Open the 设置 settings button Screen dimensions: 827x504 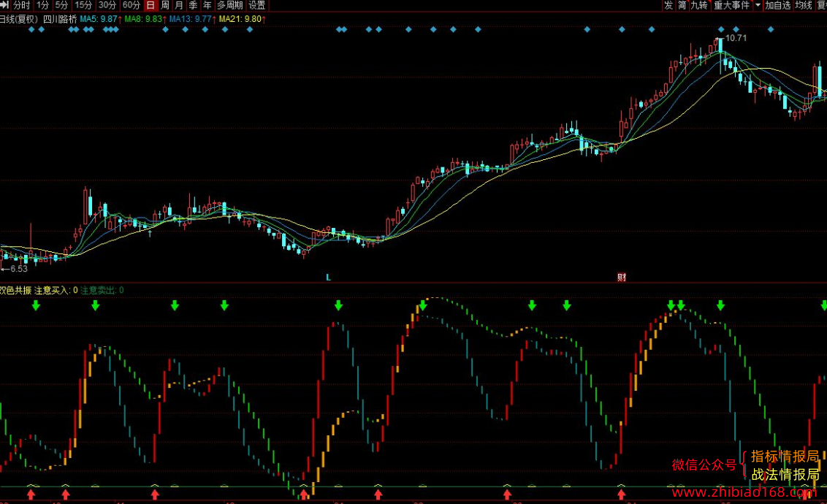coord(257,5)
